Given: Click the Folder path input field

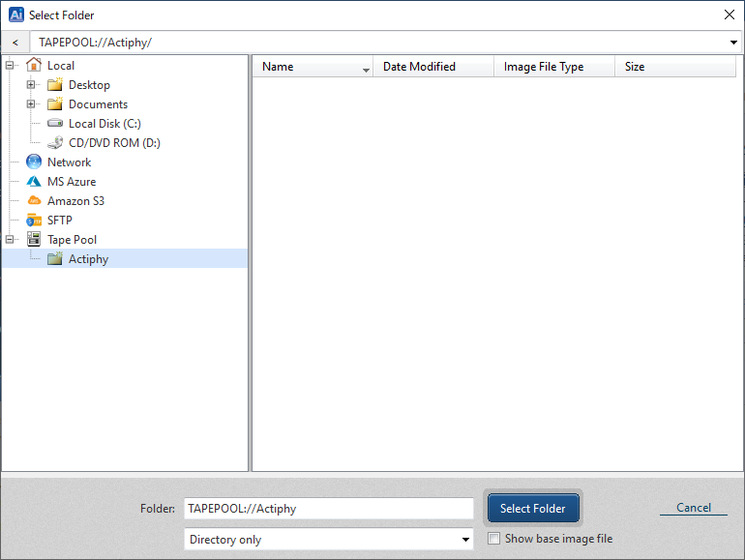Looking at the screenshot, I should click(328, 509).
